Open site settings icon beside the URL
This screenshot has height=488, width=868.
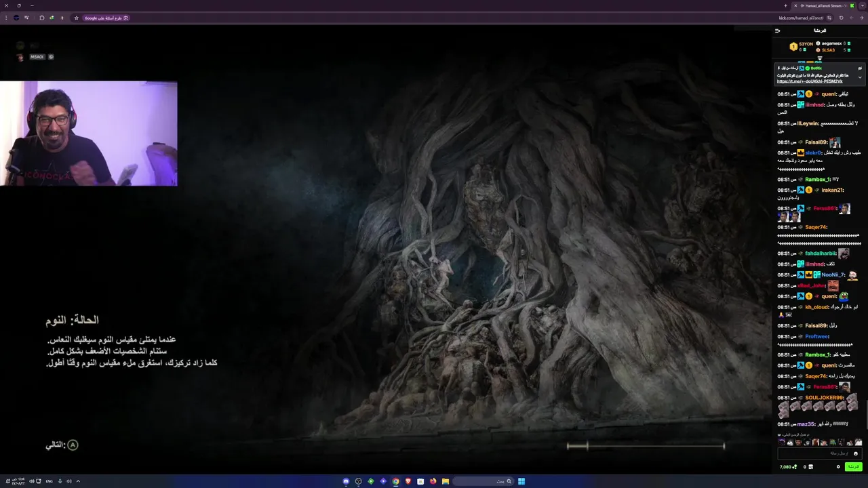[829, 18]
